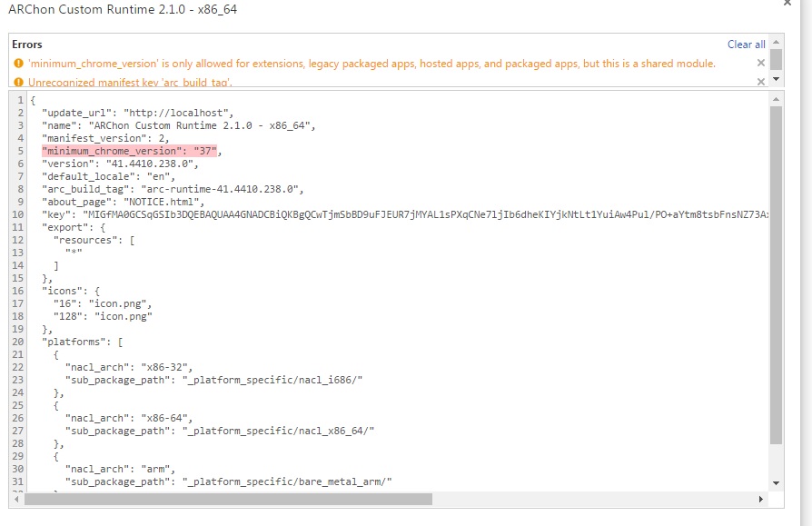Click the horizontal scrollbar right arrow
The width and height of the screenshot is (812, 526).
761,499
